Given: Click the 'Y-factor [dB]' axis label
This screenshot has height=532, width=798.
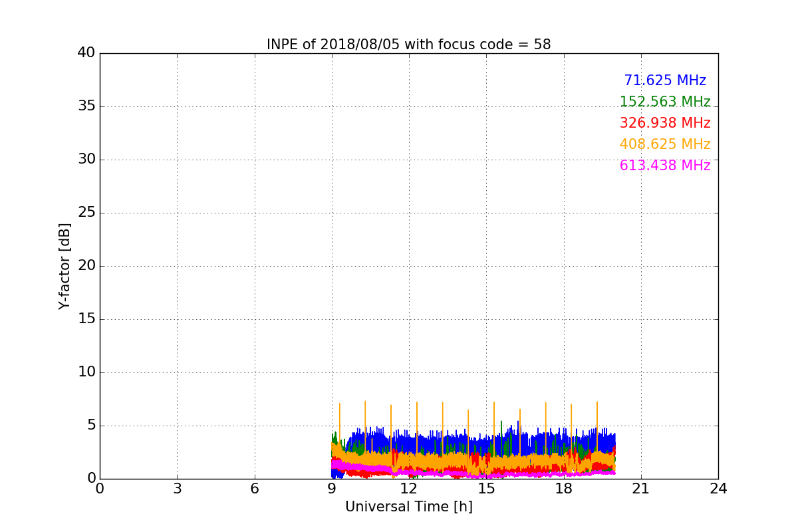Looking at the screenshot, I should (x=65, y=266).
